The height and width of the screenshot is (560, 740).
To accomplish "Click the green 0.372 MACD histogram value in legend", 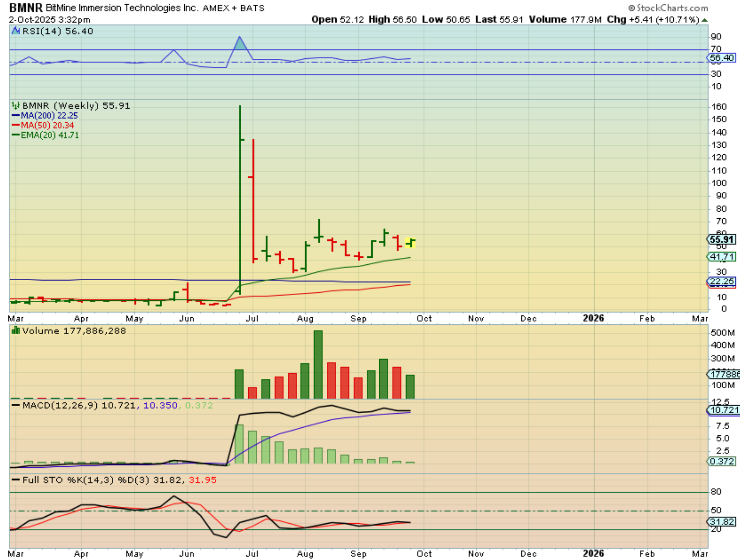I will pyautogui.click(x=199, y=405).
